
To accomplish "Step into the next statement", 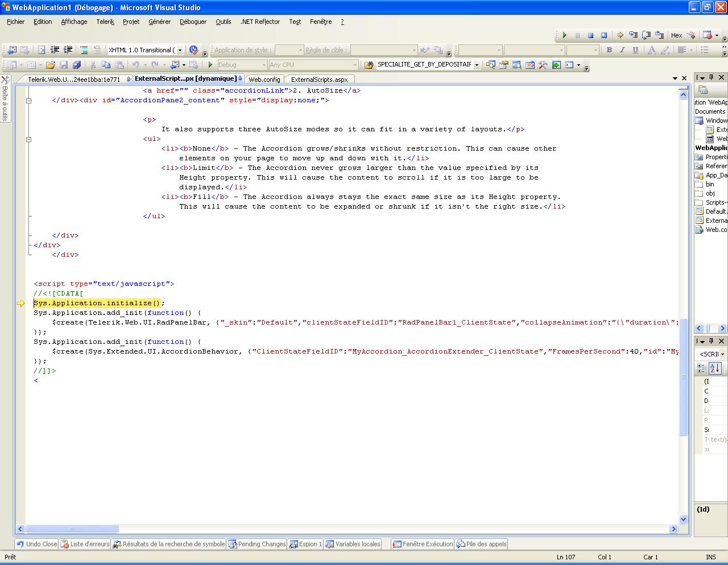I will [633, 35].
